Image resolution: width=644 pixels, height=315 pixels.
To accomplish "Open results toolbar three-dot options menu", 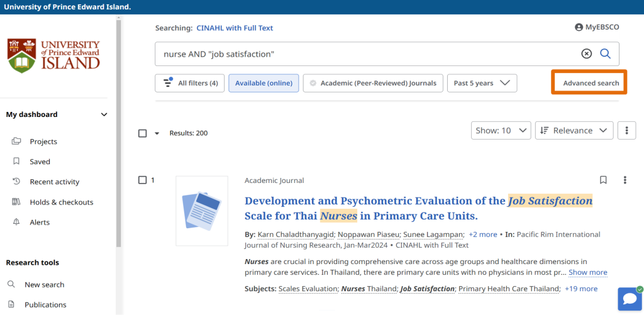I will click(x=626, y=131).
